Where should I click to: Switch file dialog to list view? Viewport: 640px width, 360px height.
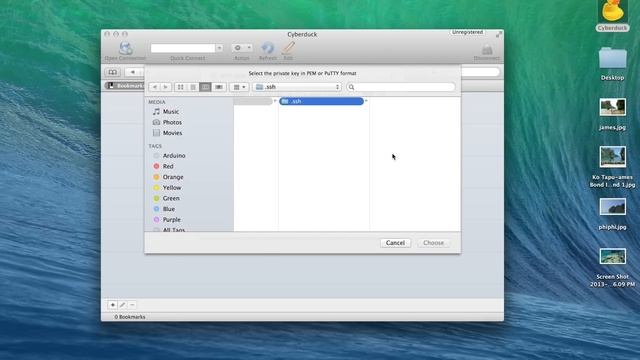pos(193,87)
